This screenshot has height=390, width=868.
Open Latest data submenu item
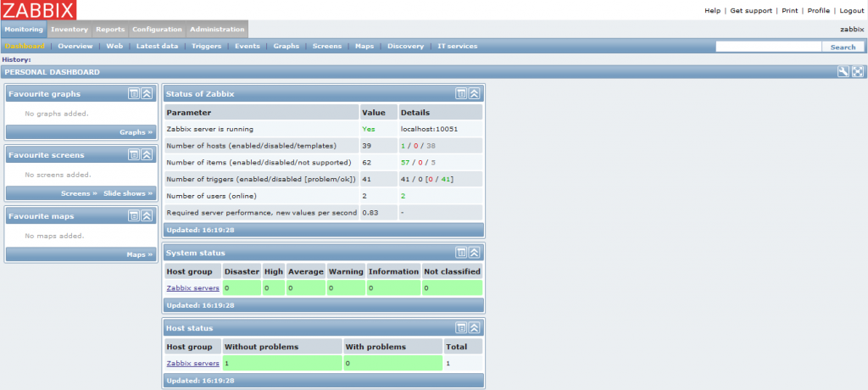157,46
